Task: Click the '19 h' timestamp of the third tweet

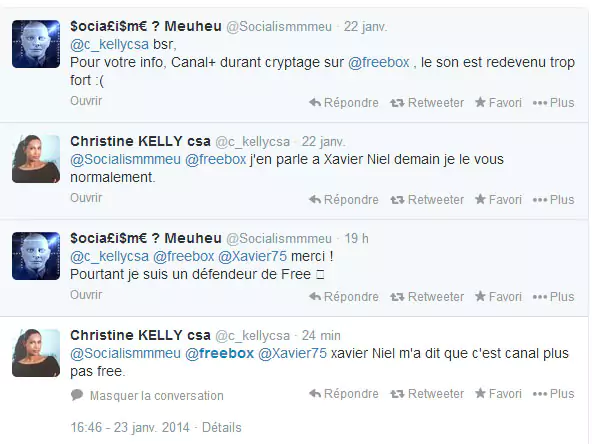Action: coord(355,238)
